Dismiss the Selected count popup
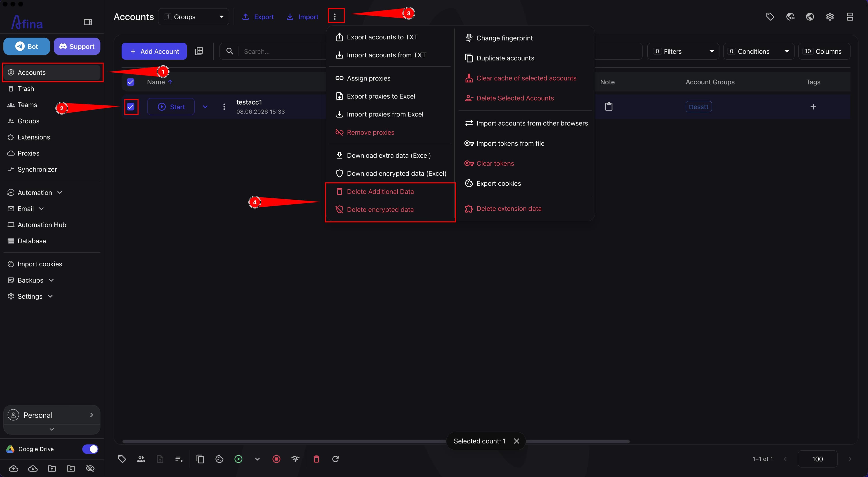Image resolution: width=868 pixels, height=477 pixels. 516,441
